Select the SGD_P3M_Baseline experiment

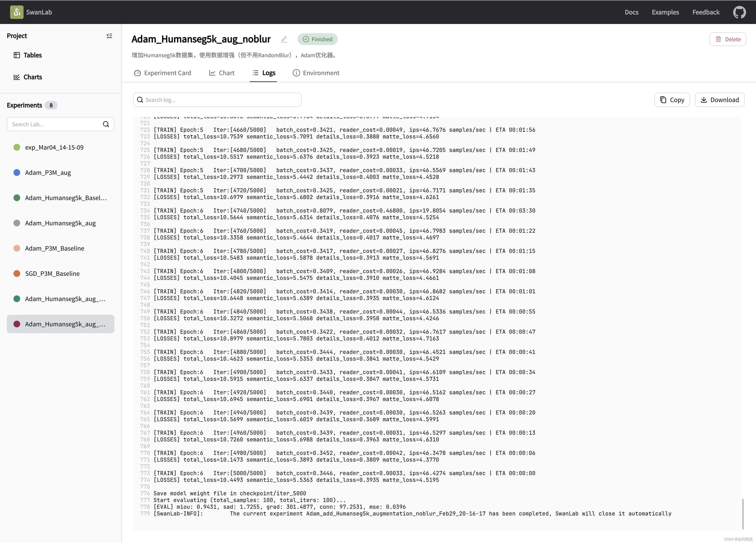[x=52, y=273]
